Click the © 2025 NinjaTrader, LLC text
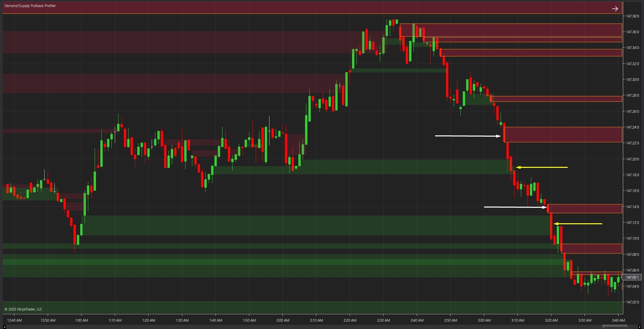This screenshot has width=644, height=329. 23,309
